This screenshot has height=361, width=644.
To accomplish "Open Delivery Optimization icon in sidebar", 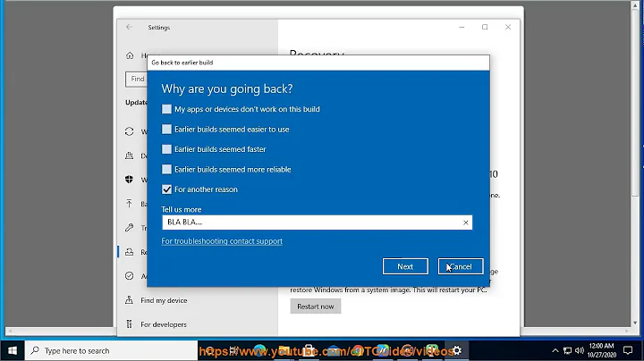I will (130, 155).
